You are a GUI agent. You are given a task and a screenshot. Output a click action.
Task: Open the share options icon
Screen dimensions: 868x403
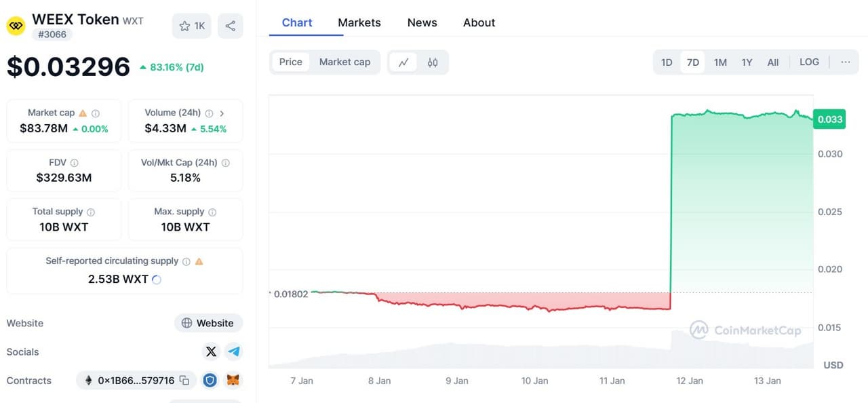coord(230,26)
